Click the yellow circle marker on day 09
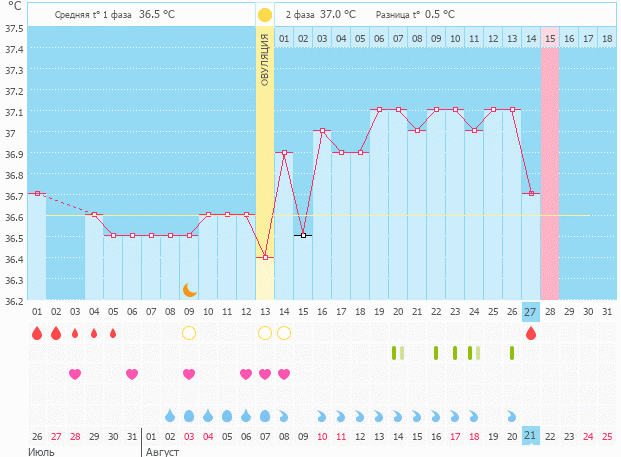Image resolution: width=621 pixels, height=457 pixels. (x=189, y=333)
